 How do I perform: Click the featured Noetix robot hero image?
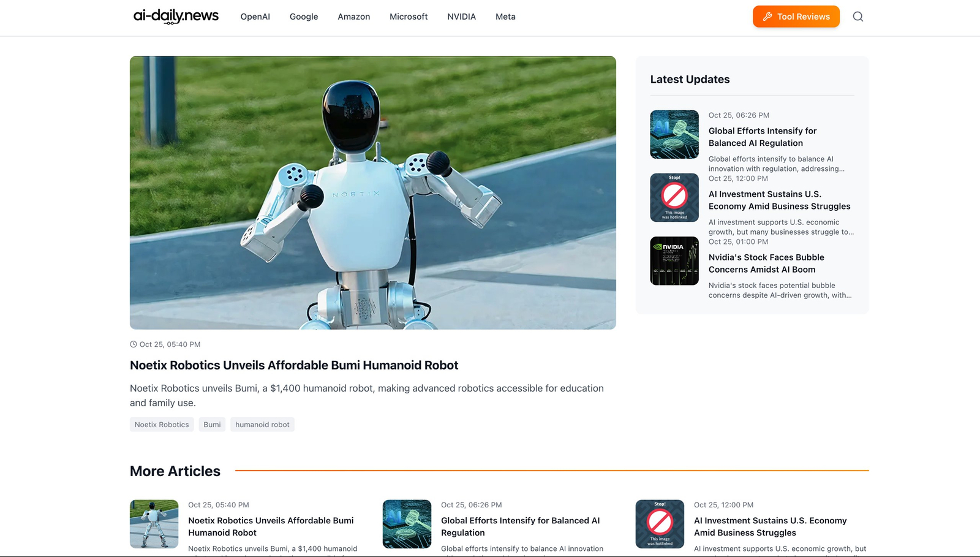[372, 192]
